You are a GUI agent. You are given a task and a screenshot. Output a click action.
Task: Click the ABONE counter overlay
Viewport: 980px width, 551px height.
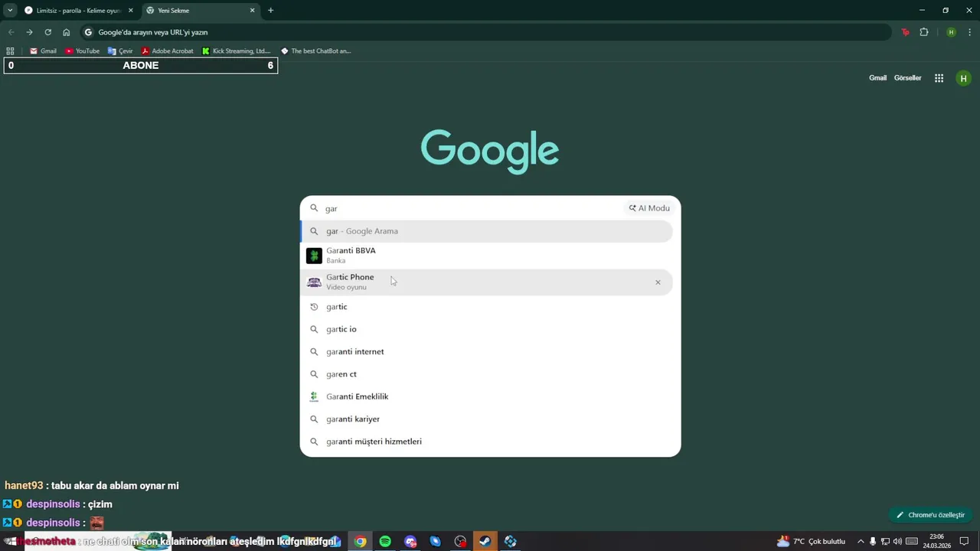click(x=141, y=66)
